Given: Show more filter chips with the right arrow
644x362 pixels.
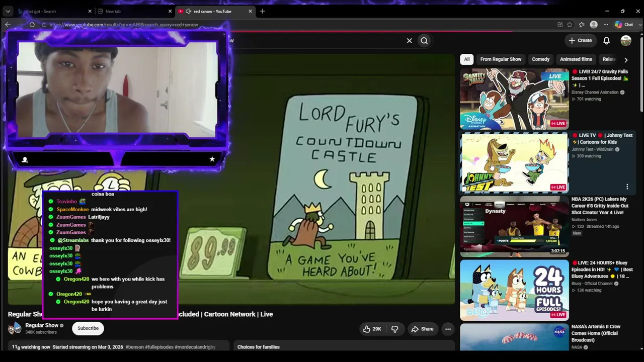Looking at the screenshot, I should pos(626,59).
